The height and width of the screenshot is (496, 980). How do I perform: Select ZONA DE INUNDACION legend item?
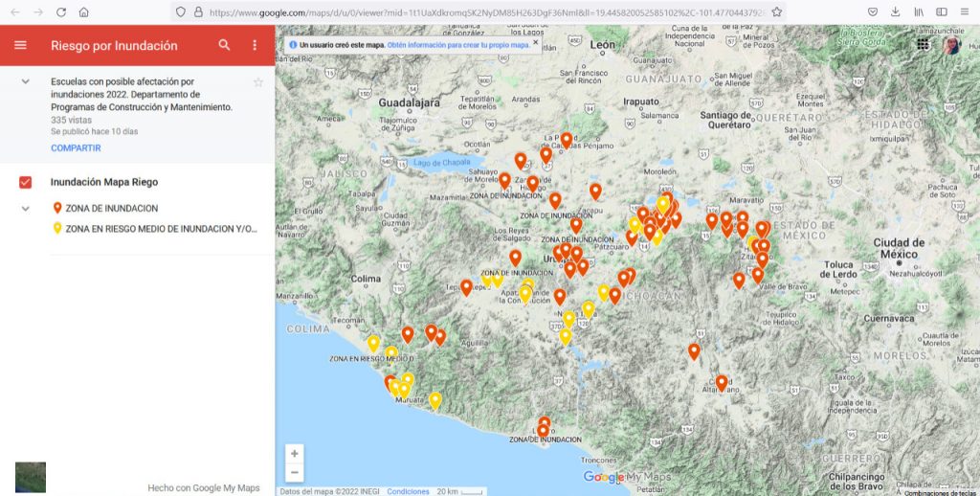pyautogui.click(x=111, y=208)
